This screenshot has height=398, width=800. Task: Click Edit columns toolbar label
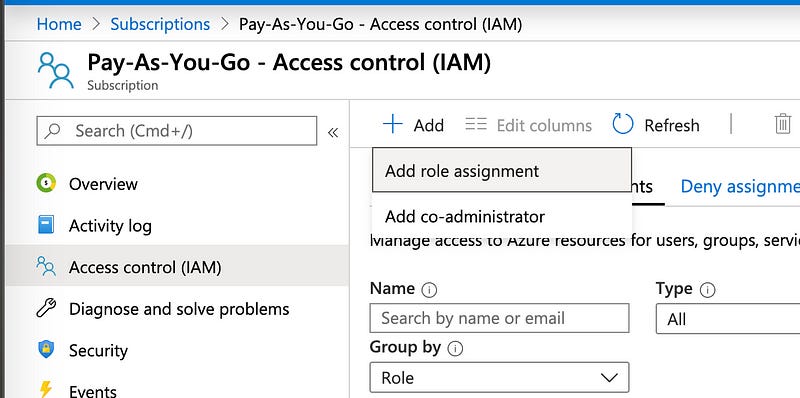coord(544,126)
